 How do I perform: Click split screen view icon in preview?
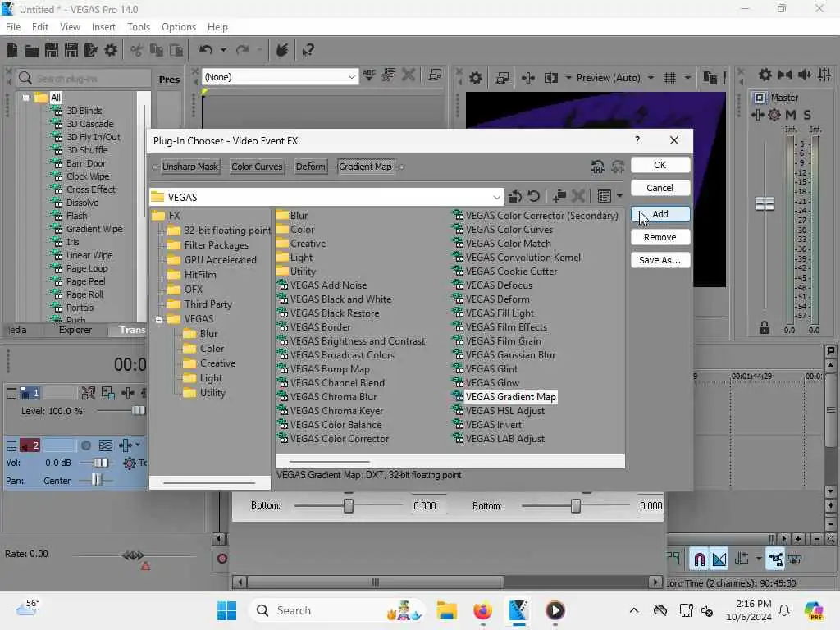tap(550, 78)
